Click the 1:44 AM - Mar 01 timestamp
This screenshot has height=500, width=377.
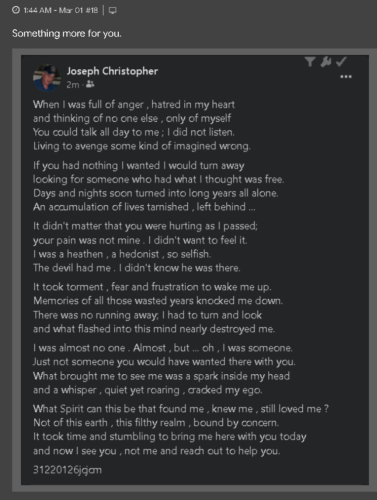tap(53, 10)
